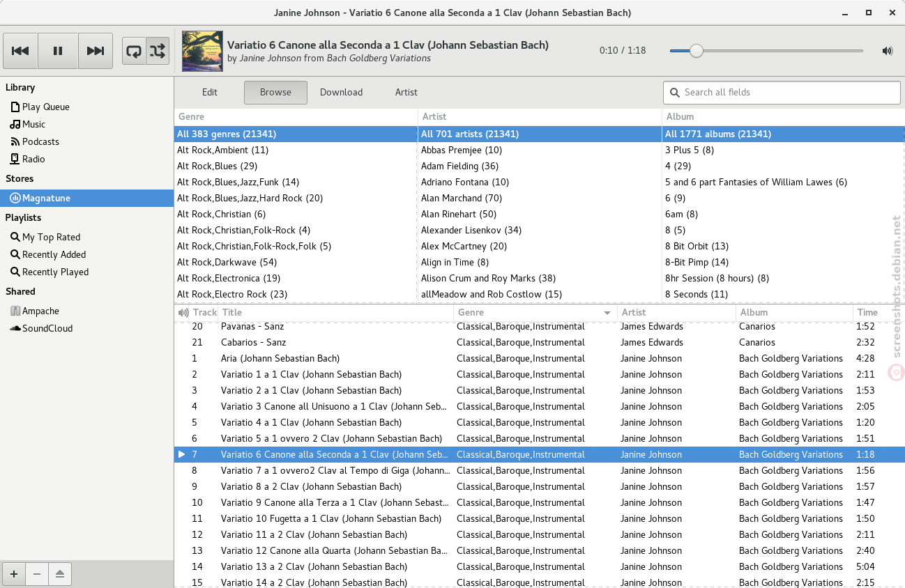
Task: Select All 701 artists filter
Action: (x=540, y=134)
